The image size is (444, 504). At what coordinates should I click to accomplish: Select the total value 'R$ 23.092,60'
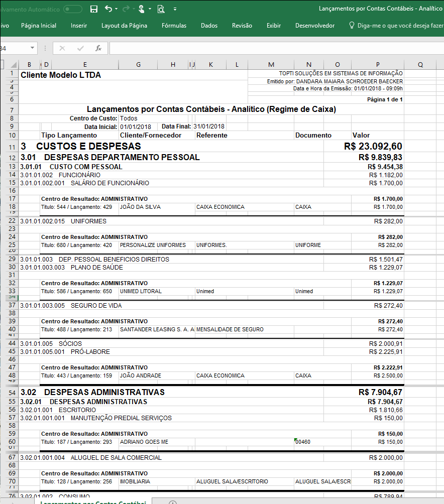click(373, 146)
